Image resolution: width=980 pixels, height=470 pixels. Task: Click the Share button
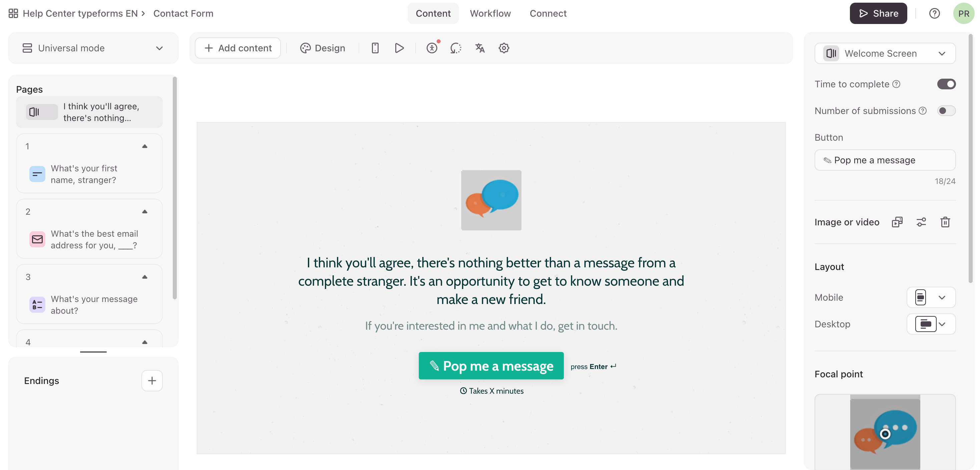point(878,14)
